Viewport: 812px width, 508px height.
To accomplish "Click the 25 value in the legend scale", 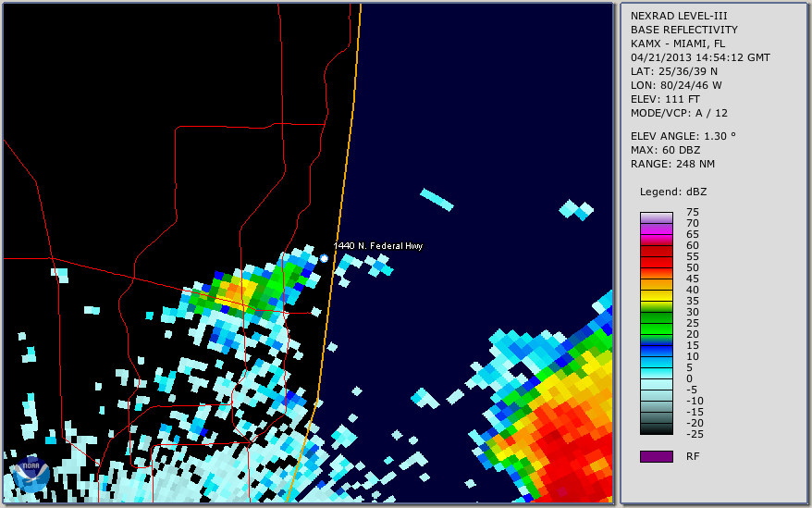I will (693, 323).
